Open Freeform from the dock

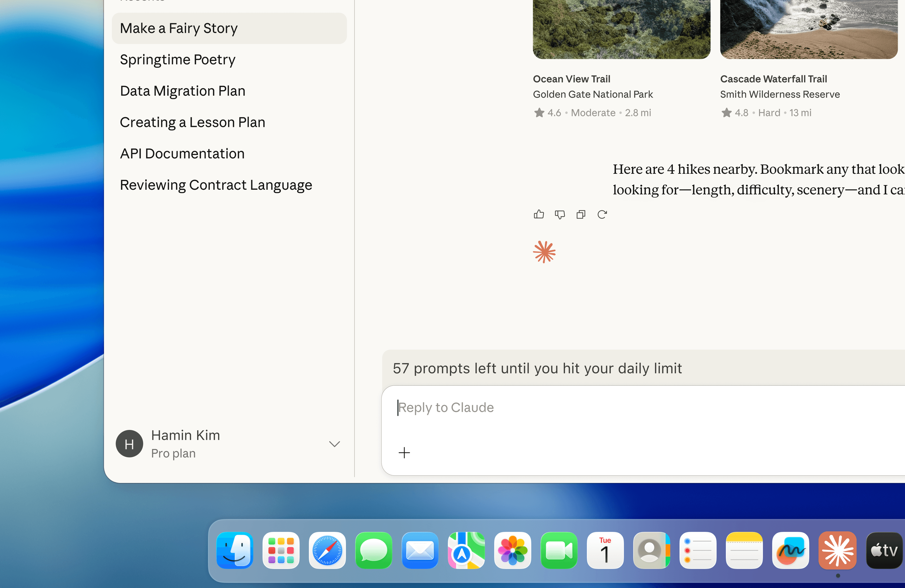[790, 550]
